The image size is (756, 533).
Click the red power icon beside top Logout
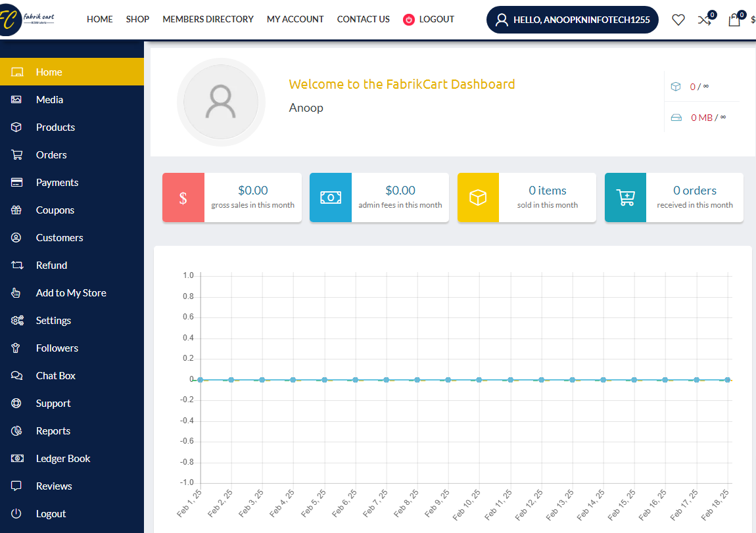pyautogui.click(x=409, y=20)
